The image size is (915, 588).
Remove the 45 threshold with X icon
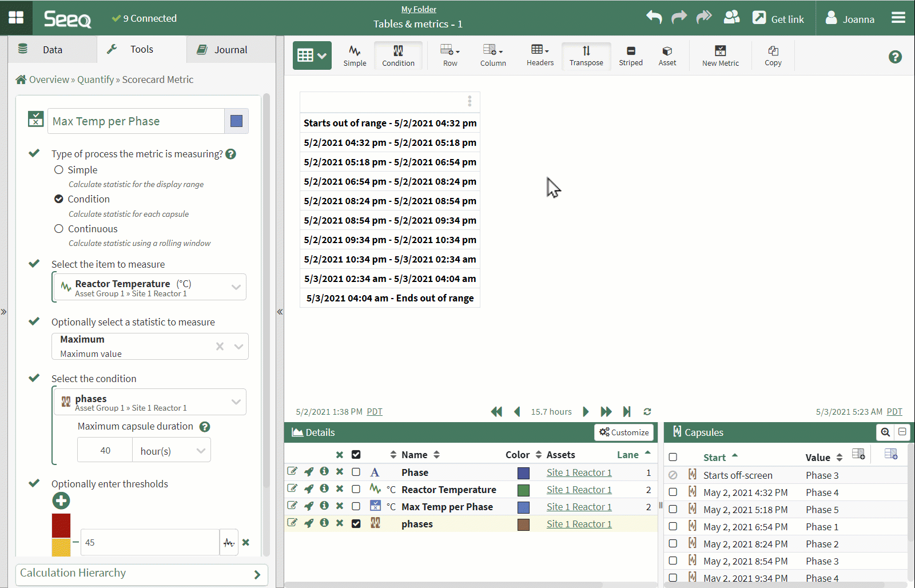(246, 542)
